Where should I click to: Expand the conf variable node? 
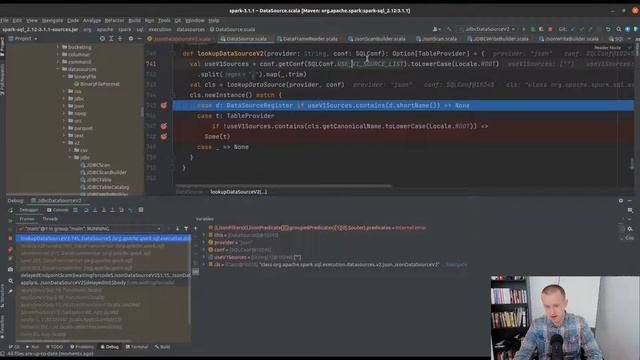pos(204,250)
